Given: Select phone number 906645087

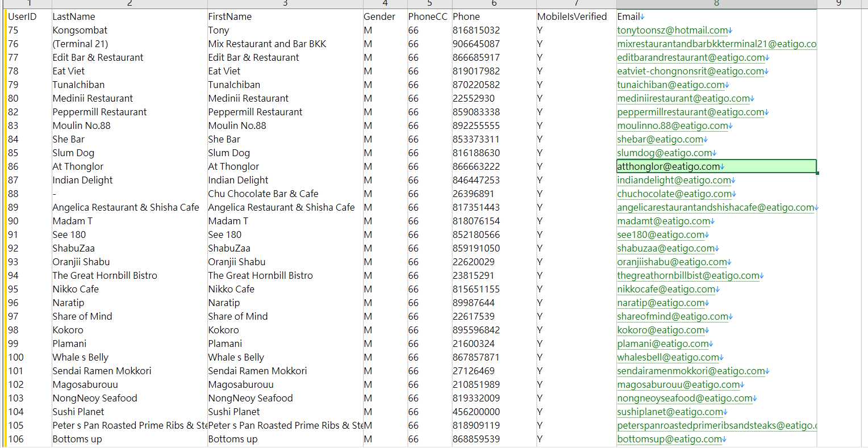Looking at the screenshot, I should point(494,44).
